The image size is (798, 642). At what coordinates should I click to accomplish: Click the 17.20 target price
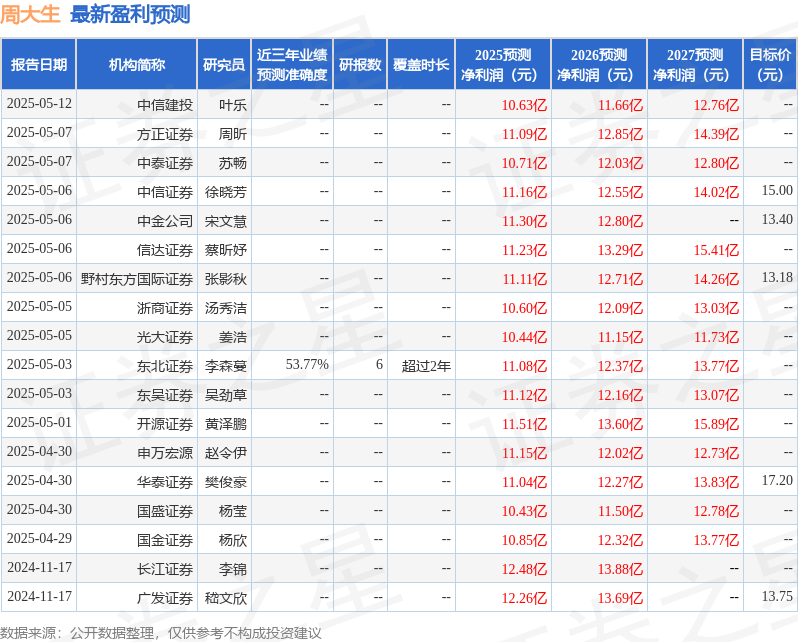click(x=777, y=481)
